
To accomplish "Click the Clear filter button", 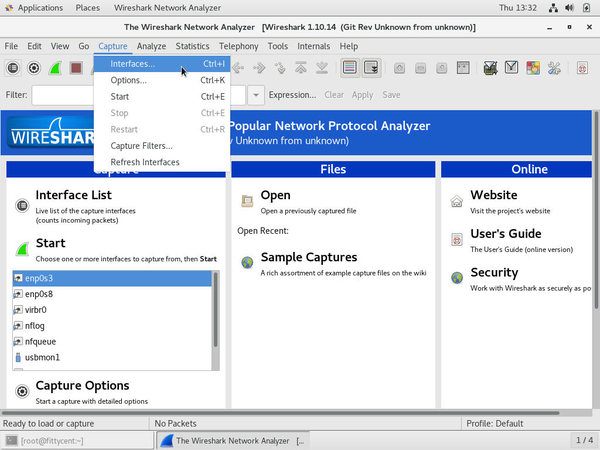I will pyautogui.click(x=334, y=95).
